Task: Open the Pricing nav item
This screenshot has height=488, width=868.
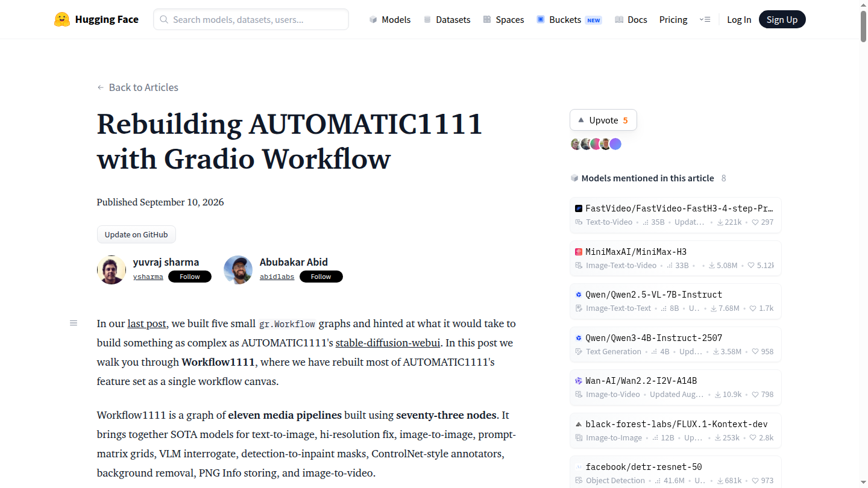Action: pos(673,19)
